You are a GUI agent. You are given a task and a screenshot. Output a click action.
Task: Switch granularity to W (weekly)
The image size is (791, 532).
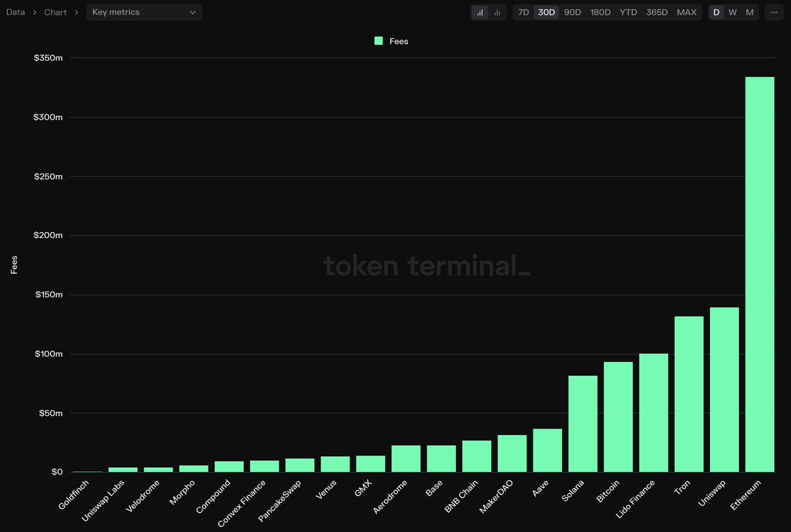tap(732, 12)
